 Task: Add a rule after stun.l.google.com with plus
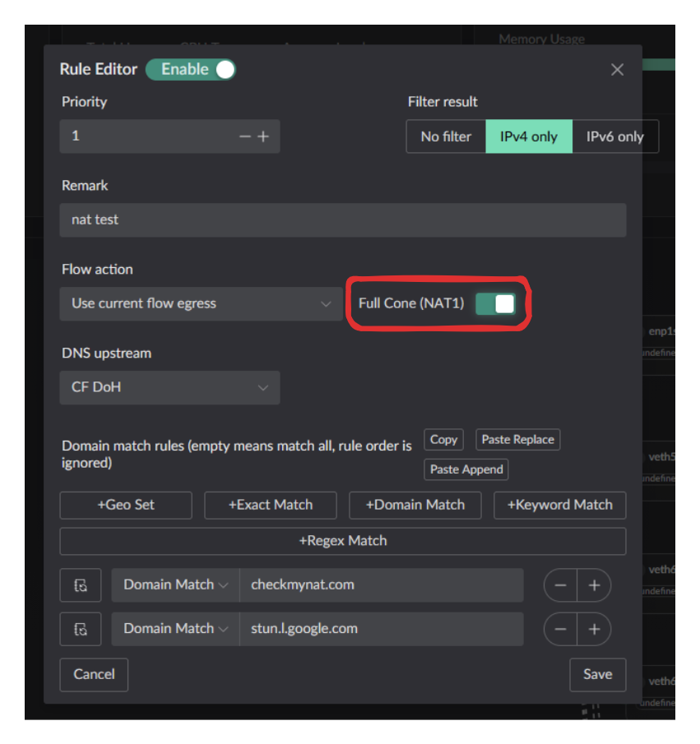594,630
